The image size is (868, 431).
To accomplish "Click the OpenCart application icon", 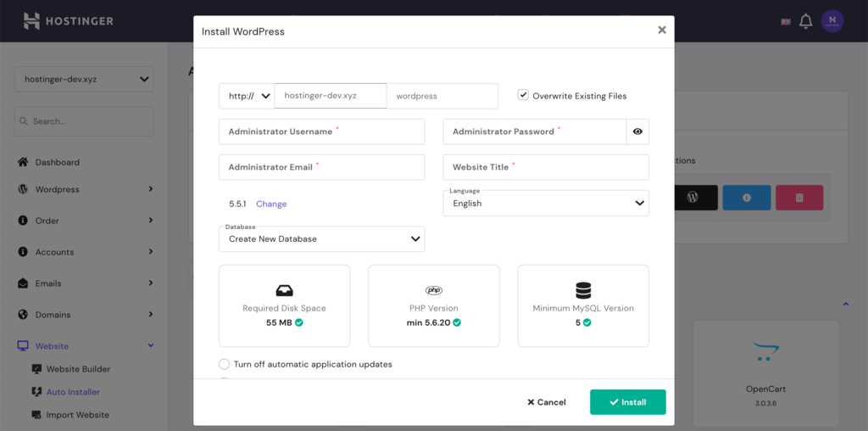I will tap(765, 352).
